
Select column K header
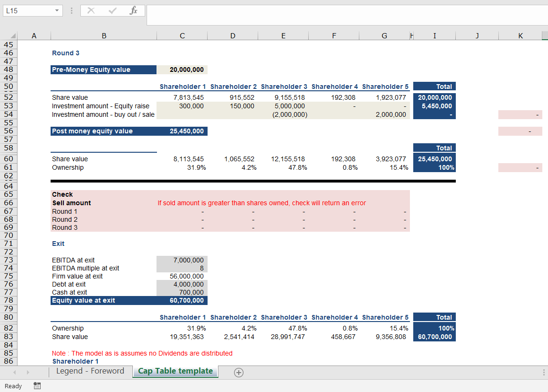point(521,35)
